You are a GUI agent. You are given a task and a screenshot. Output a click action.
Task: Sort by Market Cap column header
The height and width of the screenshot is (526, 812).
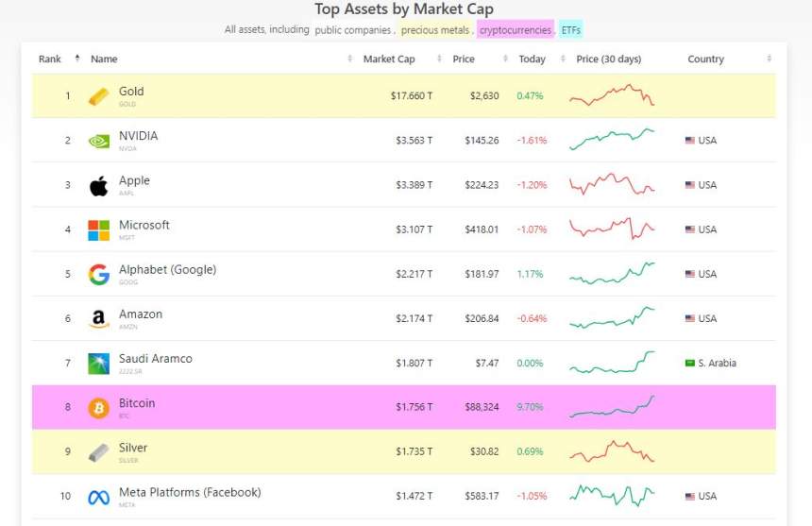389,59
